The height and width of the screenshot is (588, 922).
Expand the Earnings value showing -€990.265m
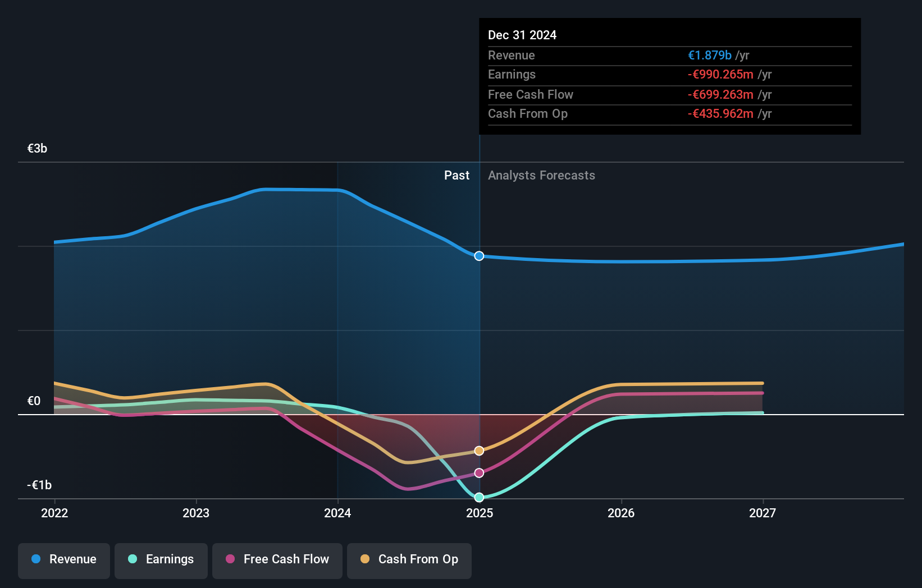(x=720, y=75)
